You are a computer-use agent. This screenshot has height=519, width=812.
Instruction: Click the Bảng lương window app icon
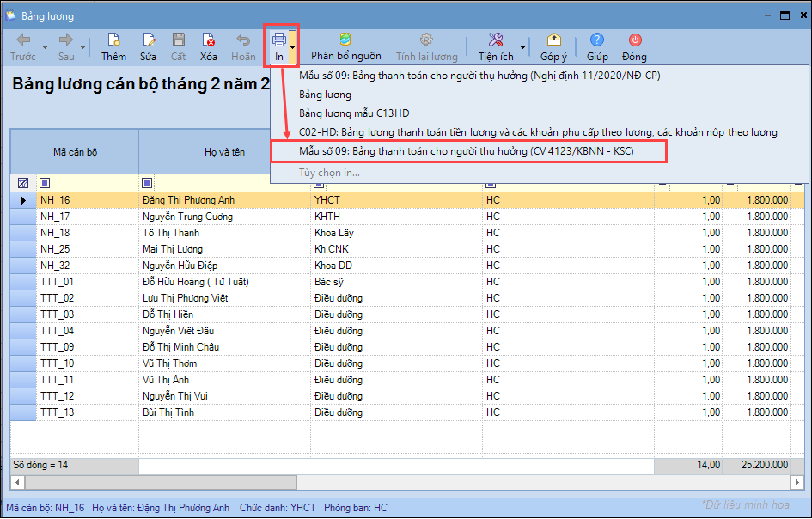(10, 15)
